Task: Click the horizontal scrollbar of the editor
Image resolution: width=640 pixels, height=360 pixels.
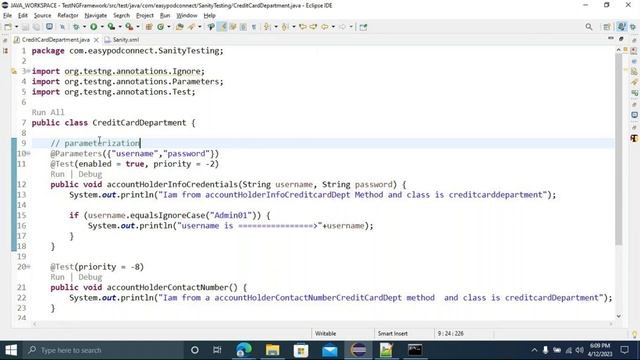Action: point(322,324)
